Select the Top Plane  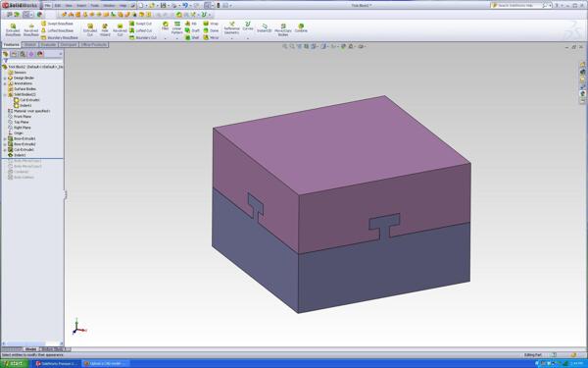19,122
